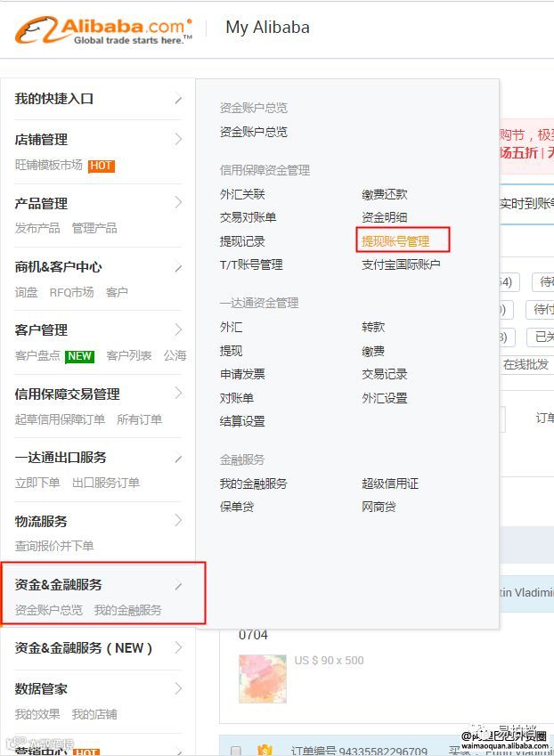Select 保单贷 in flyout
Screen dimensions: 554x756
[x=236, y=507]
